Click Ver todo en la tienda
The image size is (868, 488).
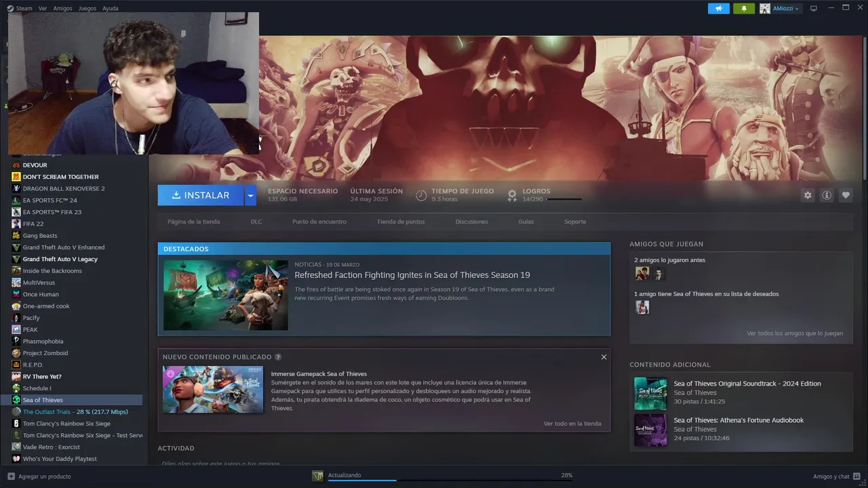pos(572,424)
